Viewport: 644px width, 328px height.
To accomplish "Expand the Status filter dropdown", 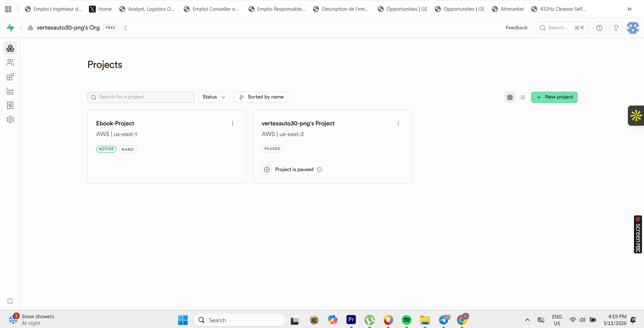I will tap(214, 97).
